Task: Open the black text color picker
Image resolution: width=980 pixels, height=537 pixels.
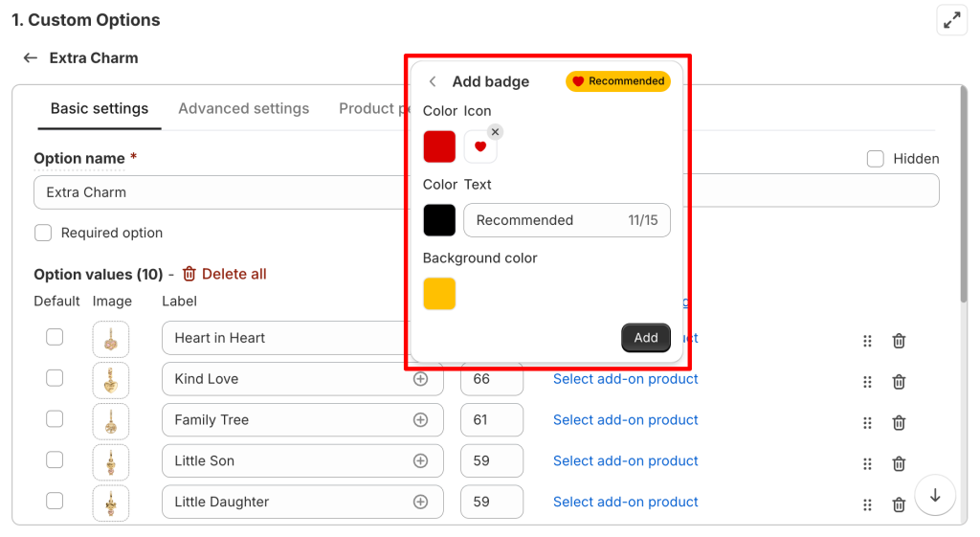Action: click(439, 220)
